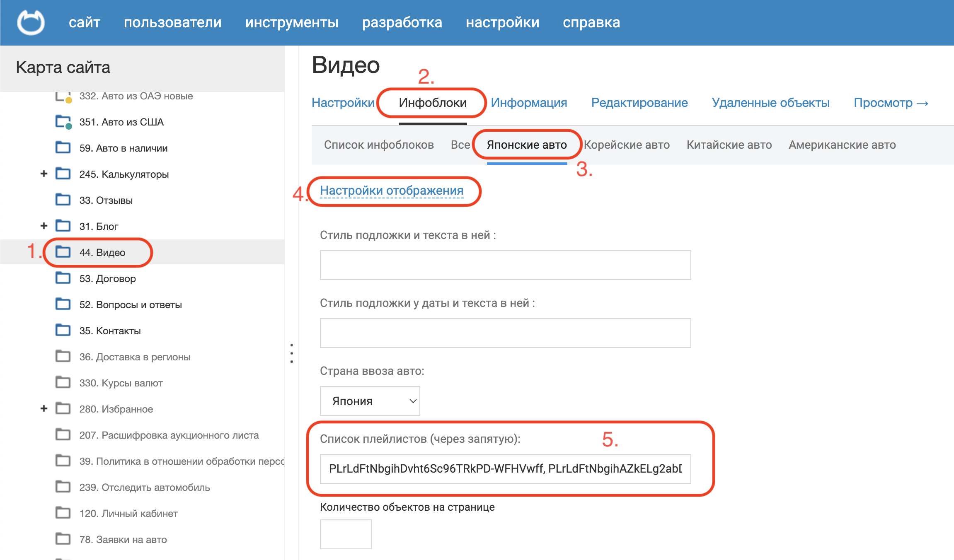
Task: Click folder icon of 207. Расшифровка аукционного листа
Action: (x=63, y=434)
